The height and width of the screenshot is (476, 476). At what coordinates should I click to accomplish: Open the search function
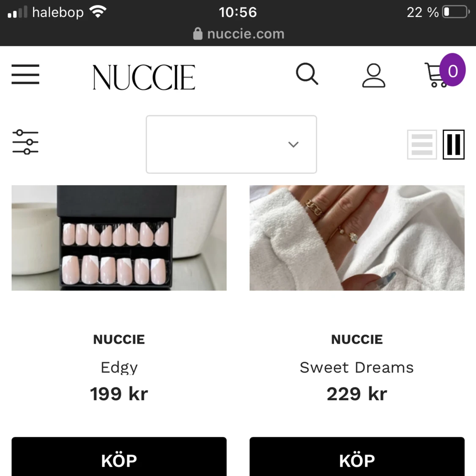307,75
